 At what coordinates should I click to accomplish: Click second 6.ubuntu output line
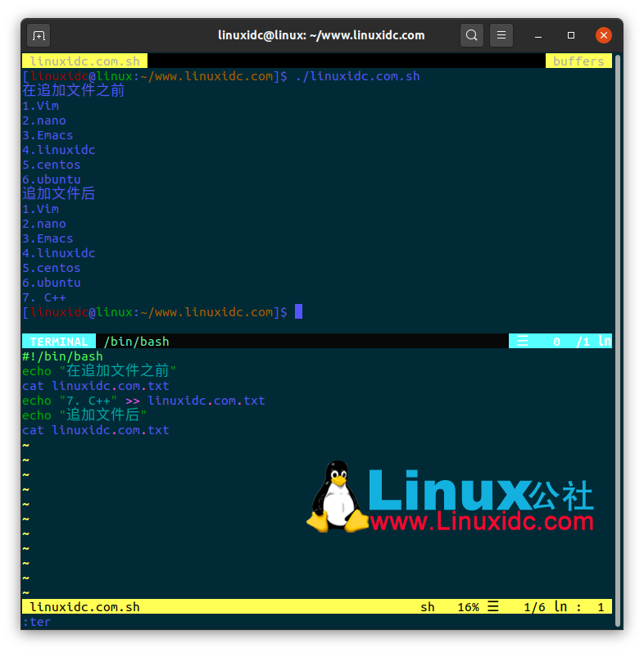point(52,283)
